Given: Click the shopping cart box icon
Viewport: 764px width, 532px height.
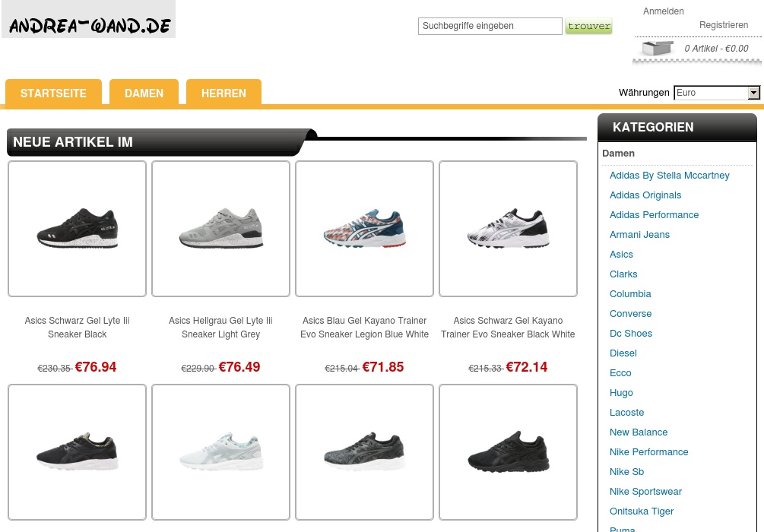Looking at the screenshot, I should pos(658,48).
